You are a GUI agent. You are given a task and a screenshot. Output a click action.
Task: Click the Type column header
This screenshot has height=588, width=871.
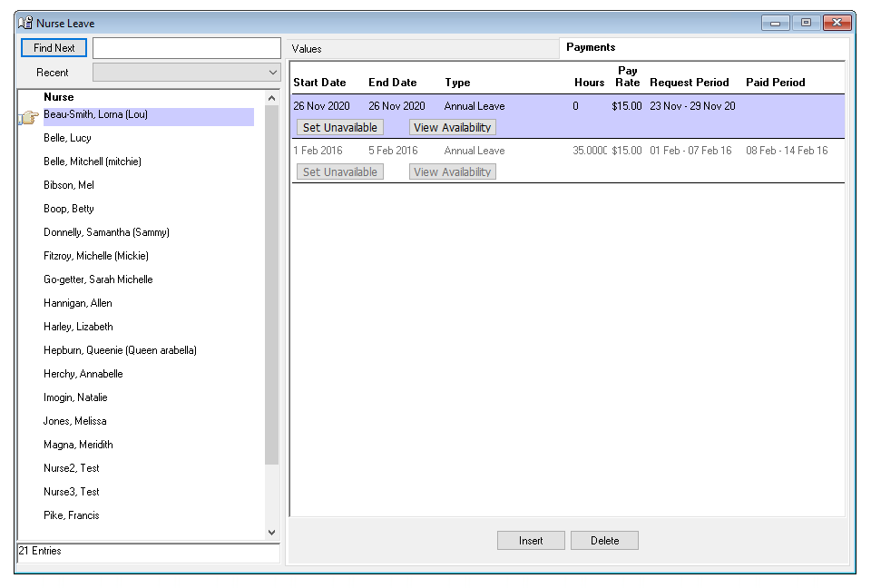click(457, 83)
